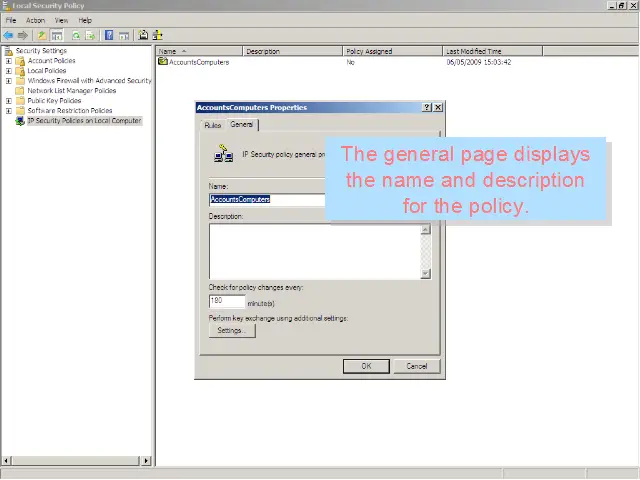Click the Manage IP filter lists icon
The width and height of the screenshot is (640, 480).
tap(157, 35)
